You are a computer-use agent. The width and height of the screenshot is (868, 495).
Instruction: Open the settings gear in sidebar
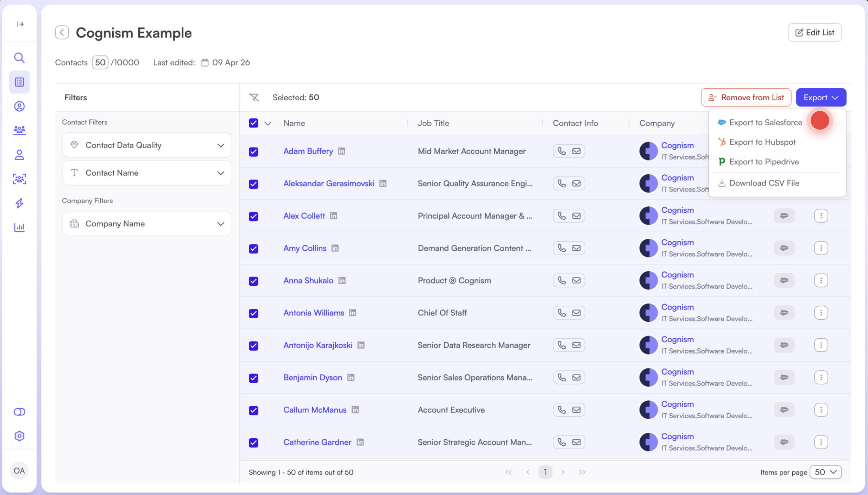coord(19,436)
